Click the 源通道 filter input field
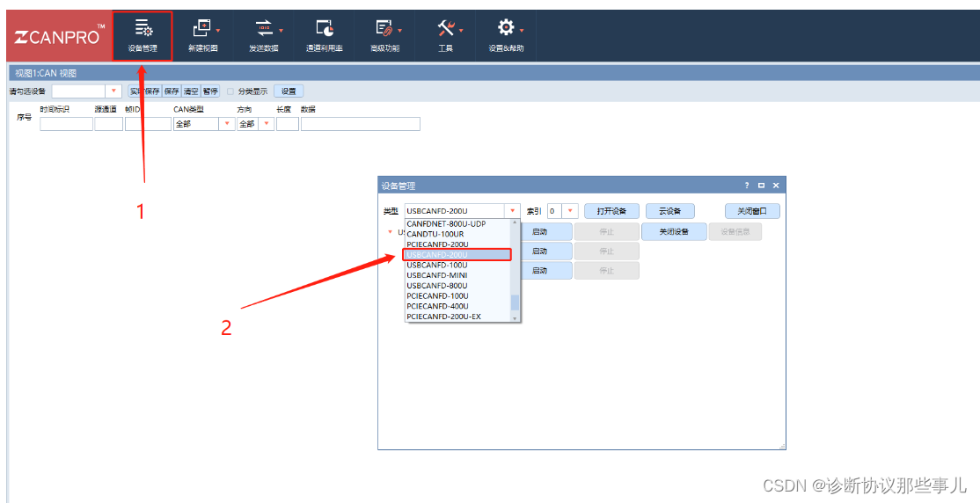 click(109, 124)
